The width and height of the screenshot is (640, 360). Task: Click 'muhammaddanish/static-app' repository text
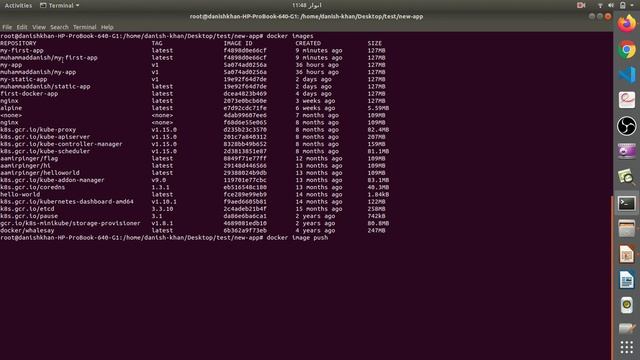coord(45,87)
